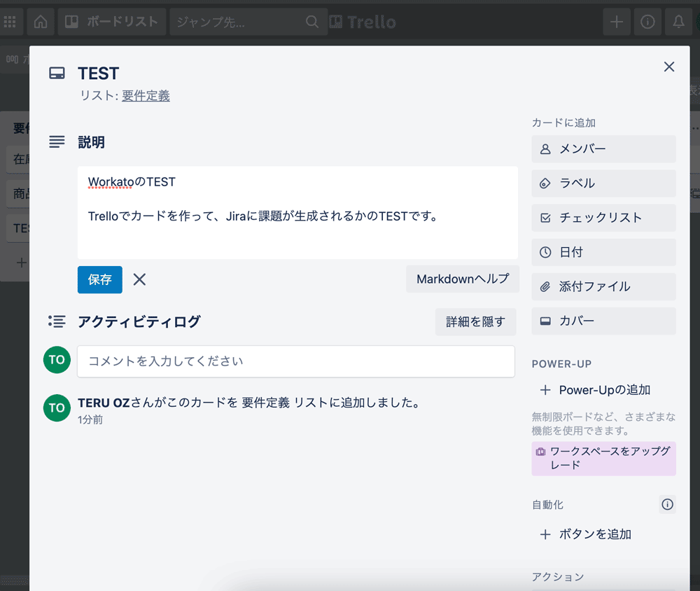Click ワークスペースをアップグレード
The image size is (700, 591).
click(x=603, y=459)
